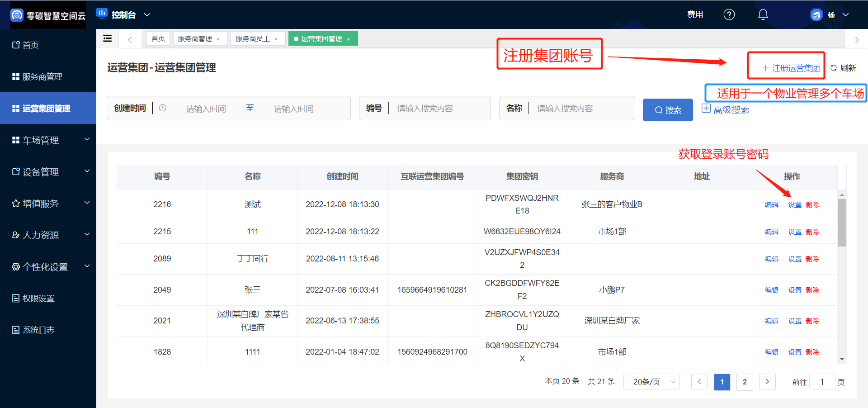Open the 控制台 dropdown chevron
Viewport: 868px width, 408px height.
click(147, 14)
